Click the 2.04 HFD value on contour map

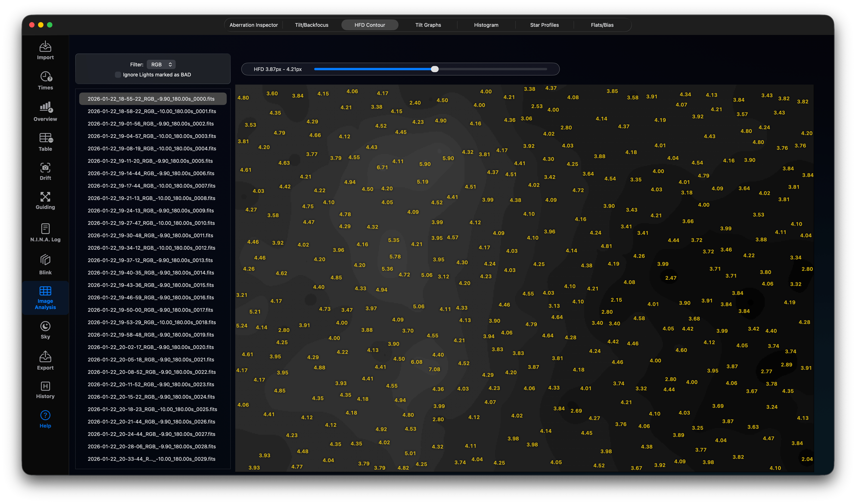pos(807,459)
